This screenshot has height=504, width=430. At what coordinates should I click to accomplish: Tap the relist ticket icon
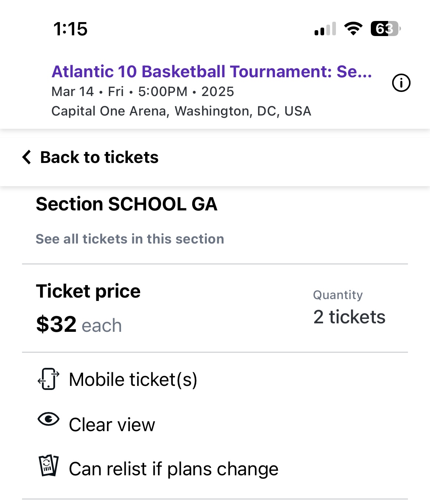pyautogui.click(x=49, y=465)
